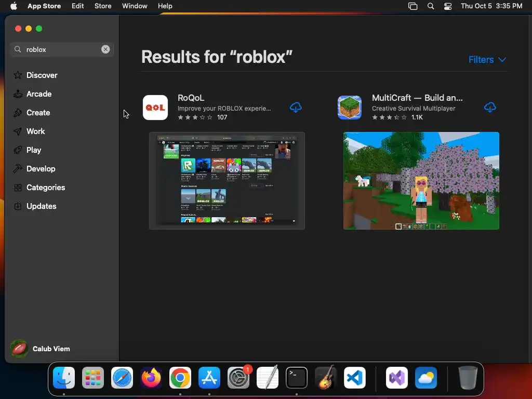Open Terminal from the Dock
The height and width of the screenshot is (399, 532).
297,378
